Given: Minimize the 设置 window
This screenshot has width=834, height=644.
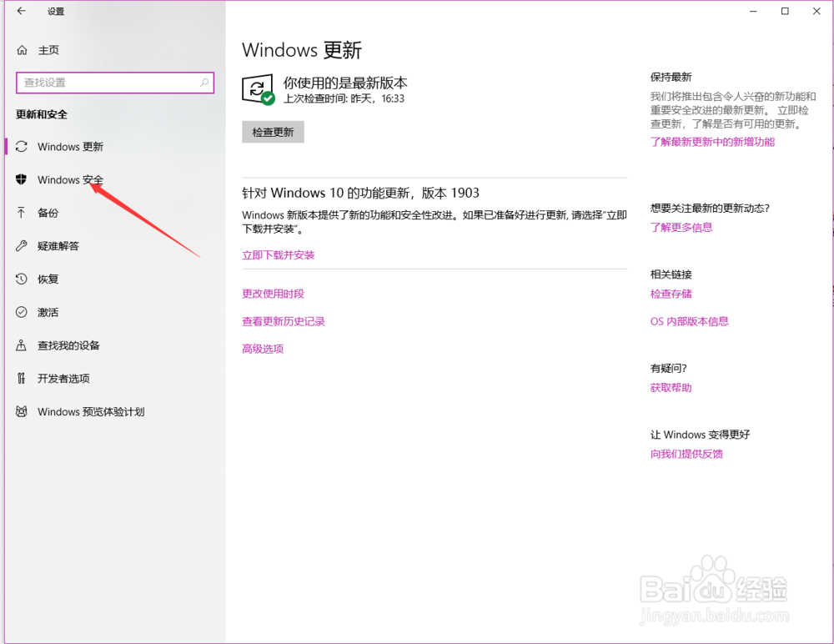Looking at the screenshot, I should [x=753, y=11].
